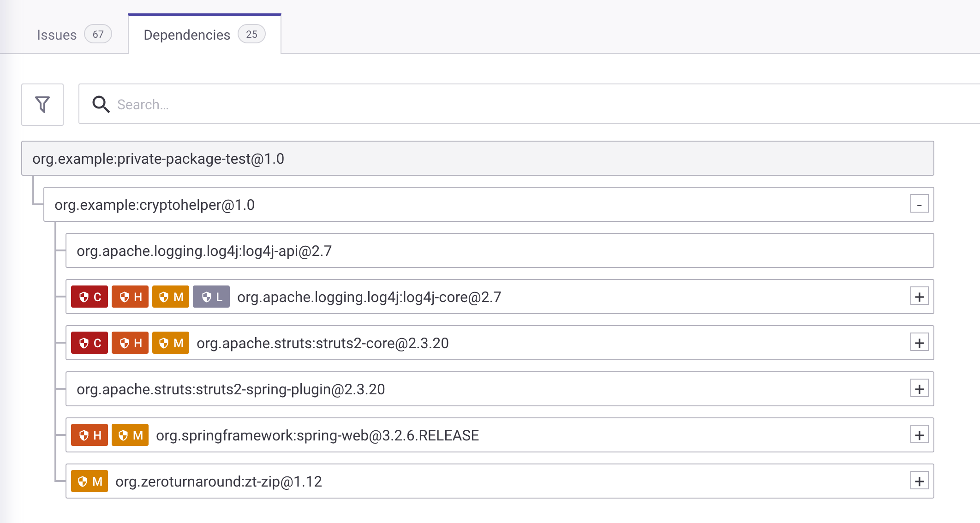Click critical severity badge on struts2-core

90,343
